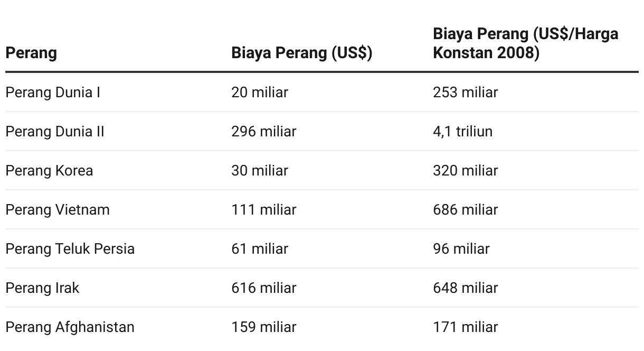Click the 686 miliar cell
Viewport: 644px width, 351px height.
pyautogui.click(x=466, y=210)
